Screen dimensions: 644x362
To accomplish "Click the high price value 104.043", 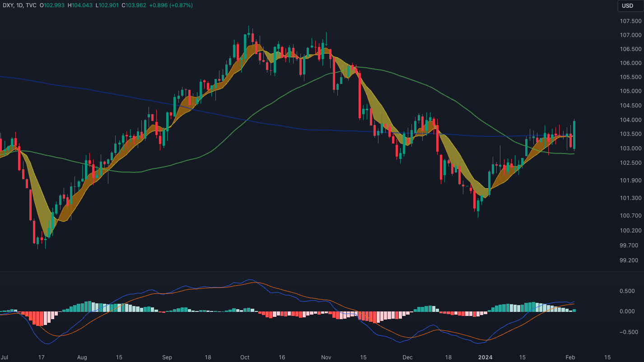I will (x=82, y=5).
